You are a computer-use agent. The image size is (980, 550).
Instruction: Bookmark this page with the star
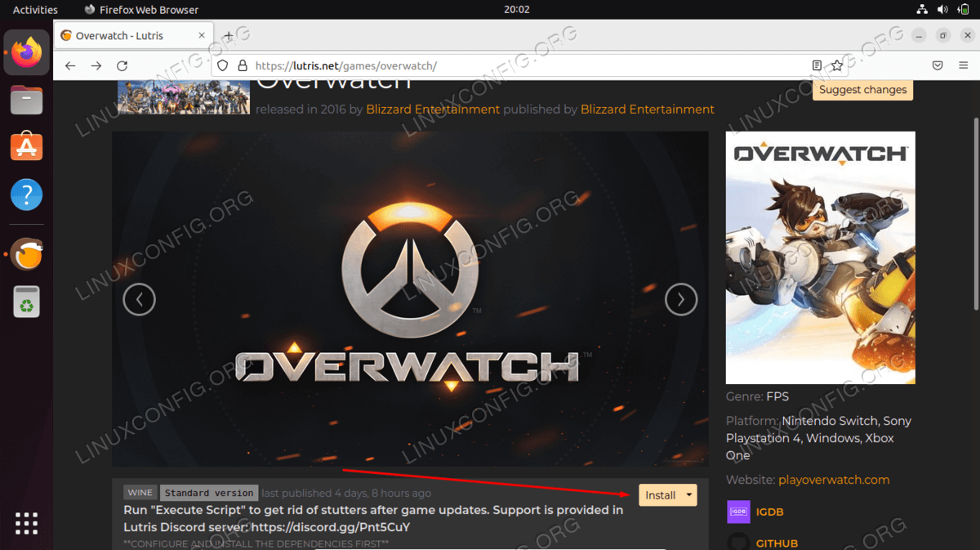coord(837,65)
